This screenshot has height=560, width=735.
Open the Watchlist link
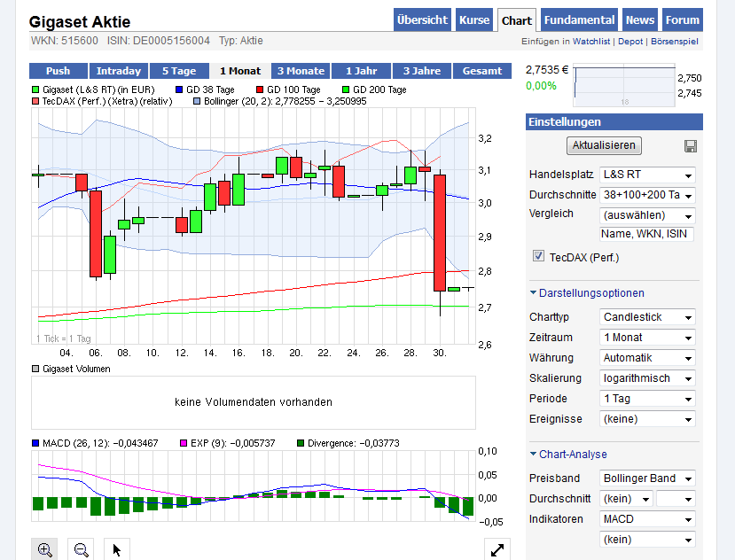click(591, 42)
